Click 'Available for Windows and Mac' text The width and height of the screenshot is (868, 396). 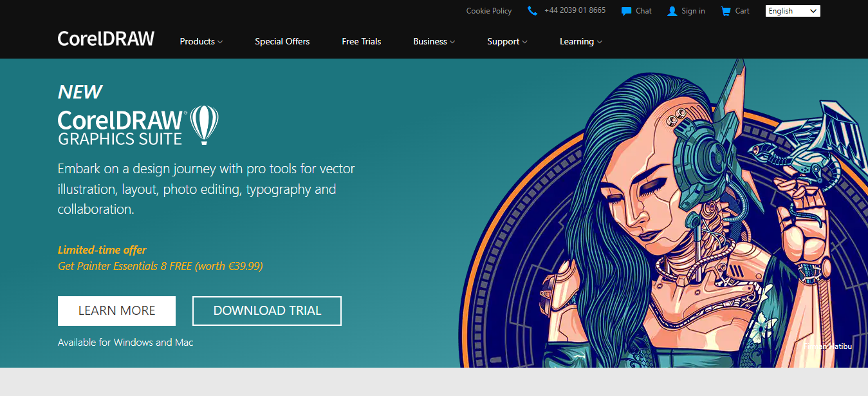coord(125,343)
